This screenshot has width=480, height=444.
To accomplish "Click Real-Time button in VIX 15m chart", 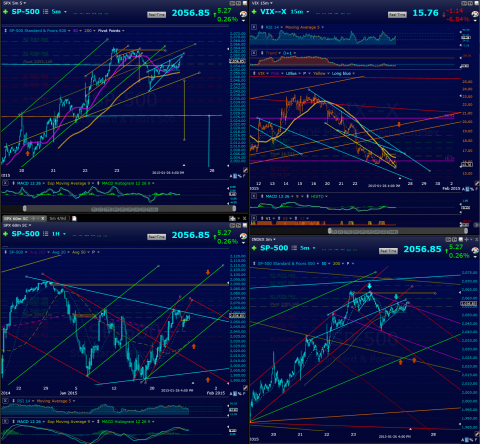I will tap(397, 15).
